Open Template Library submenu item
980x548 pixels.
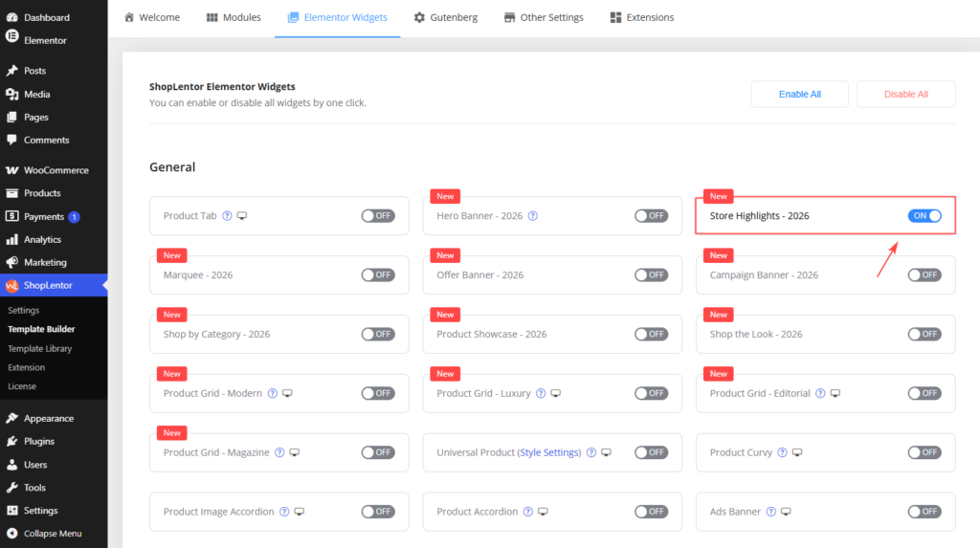point(40,349)
